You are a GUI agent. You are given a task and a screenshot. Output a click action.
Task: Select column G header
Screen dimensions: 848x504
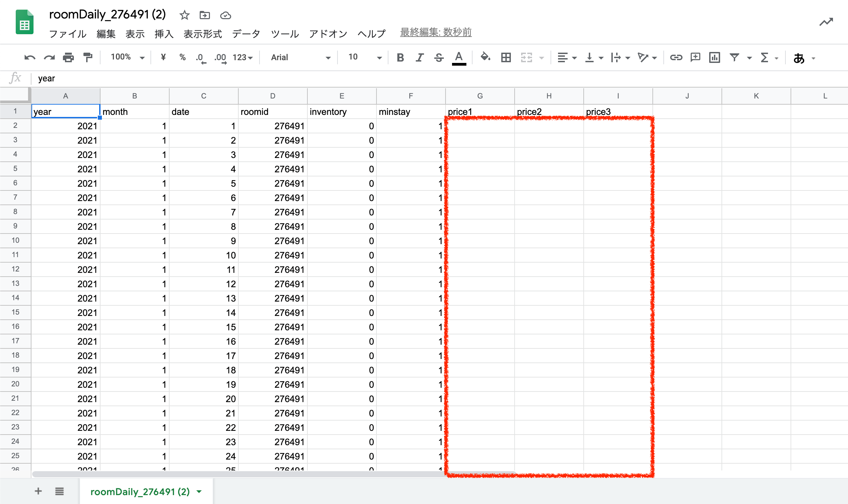[480, 96]
